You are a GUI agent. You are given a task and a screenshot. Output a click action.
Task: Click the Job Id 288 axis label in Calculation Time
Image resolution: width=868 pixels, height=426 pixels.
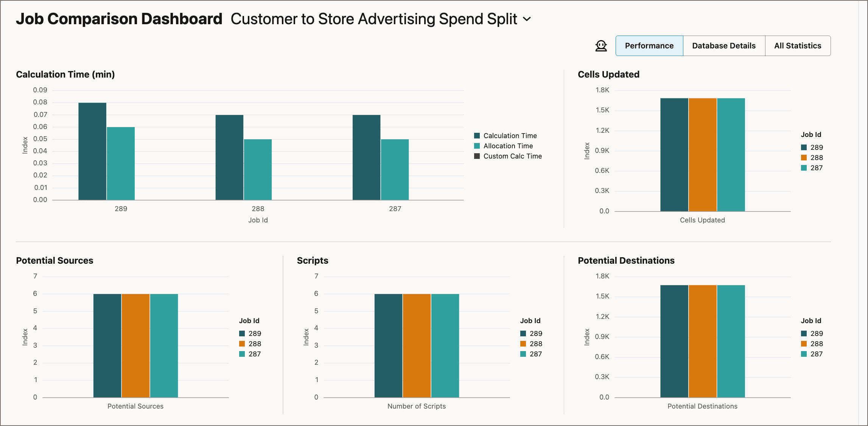[257, 208]
